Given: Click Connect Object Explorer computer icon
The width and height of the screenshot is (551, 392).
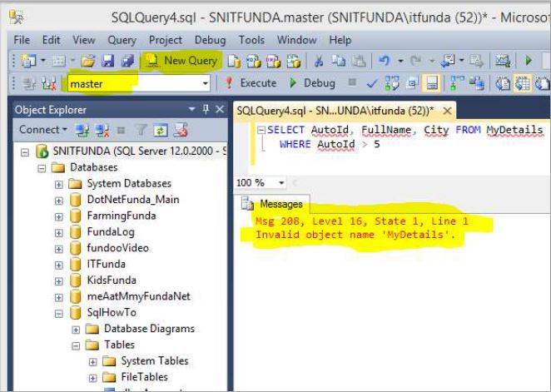Looking at the screenshot, I should point(82,131).
